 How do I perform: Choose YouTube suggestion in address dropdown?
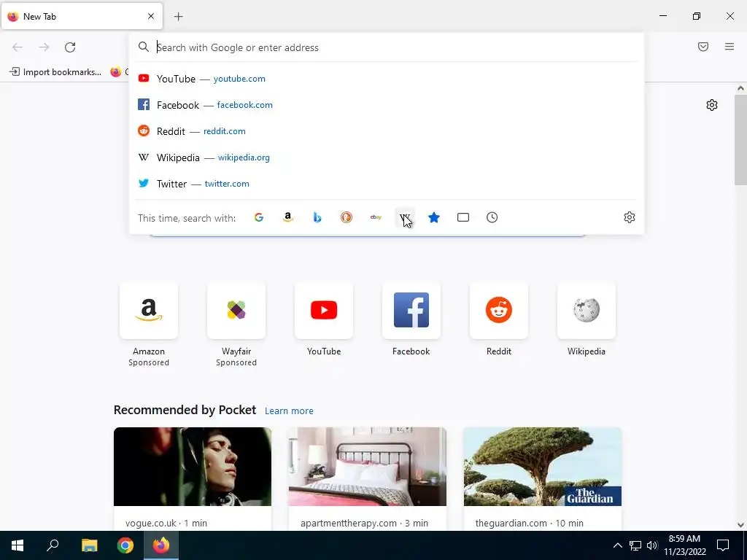click(387, 79)
